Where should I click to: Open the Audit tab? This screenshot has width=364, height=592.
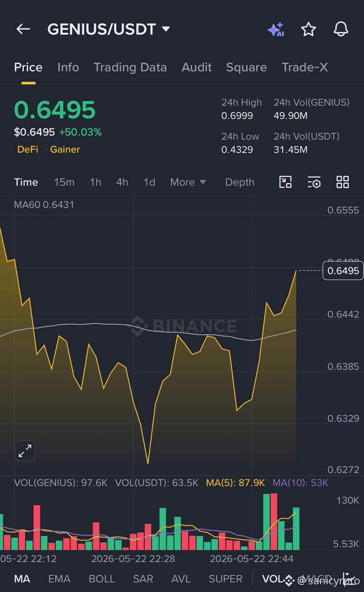tap(197, 67)
